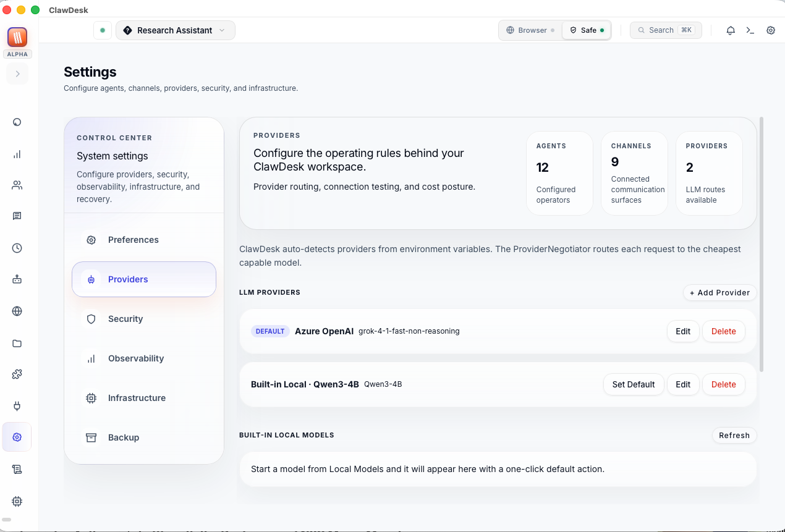Click the Search field in the top bar
The width and height of the screenshot is (785, 532).
(x=666, y=30)
